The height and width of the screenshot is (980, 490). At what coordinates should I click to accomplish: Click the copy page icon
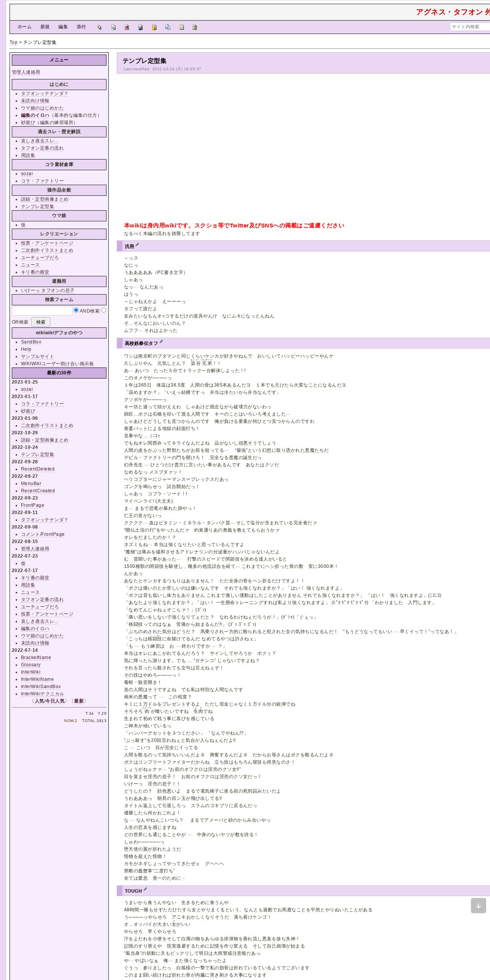(168, 27)
